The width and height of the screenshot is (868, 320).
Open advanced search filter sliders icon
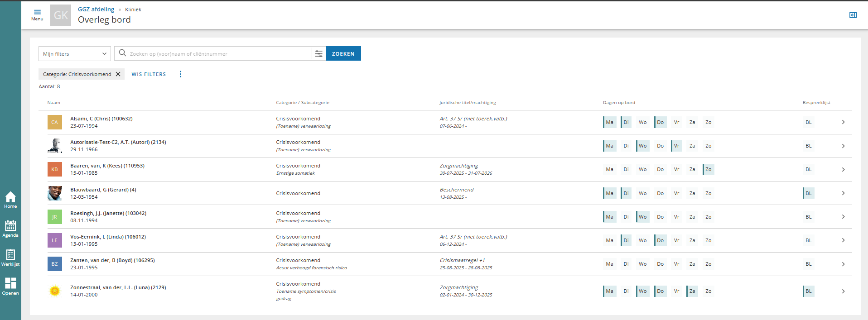(319, 54)
